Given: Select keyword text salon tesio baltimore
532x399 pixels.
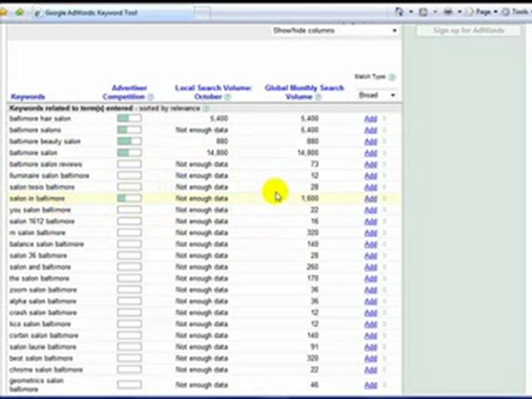Looking at the screenshot, I should (x=42, y=187).
